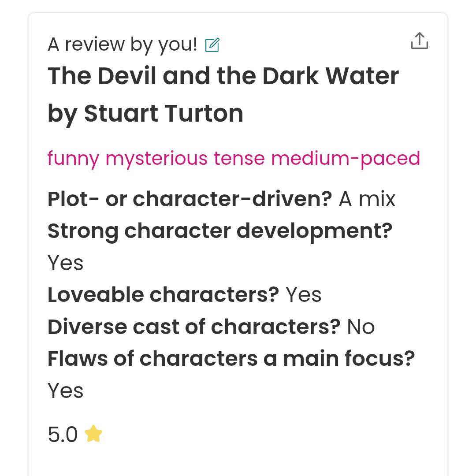The width and height of the screenshot is (476, 476).
Task: Click "Yes" beside Loveable characters
Action: (303, 295)
